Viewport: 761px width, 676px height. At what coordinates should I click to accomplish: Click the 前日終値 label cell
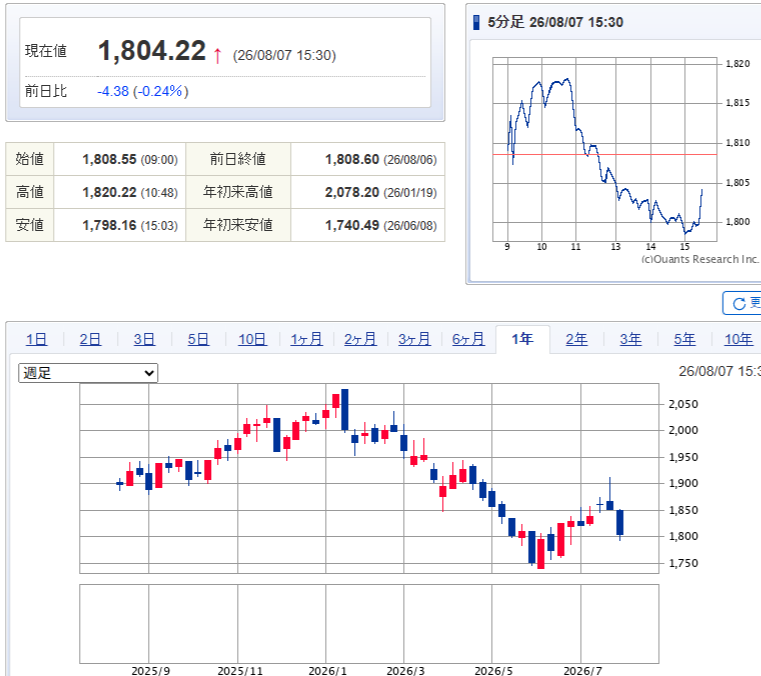point(238,159)
